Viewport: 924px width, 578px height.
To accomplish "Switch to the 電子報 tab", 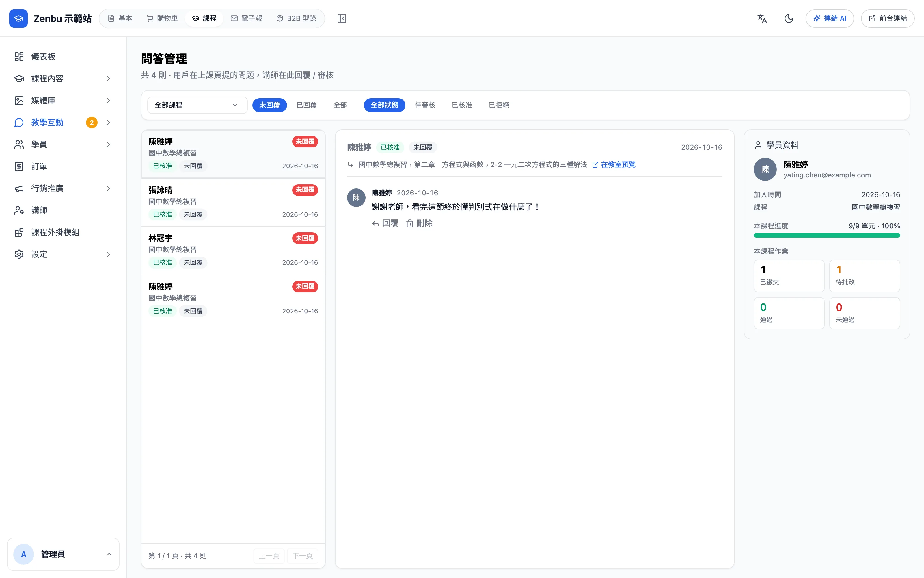I will [x=247, y=18].
